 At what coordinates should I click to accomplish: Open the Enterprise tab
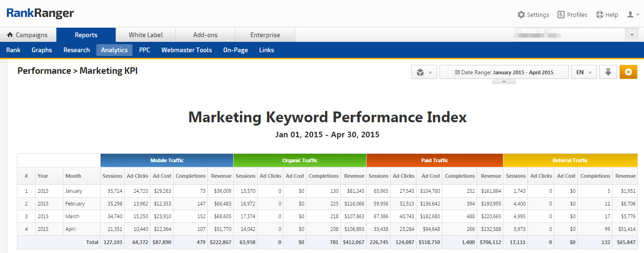tap(265, 35)
